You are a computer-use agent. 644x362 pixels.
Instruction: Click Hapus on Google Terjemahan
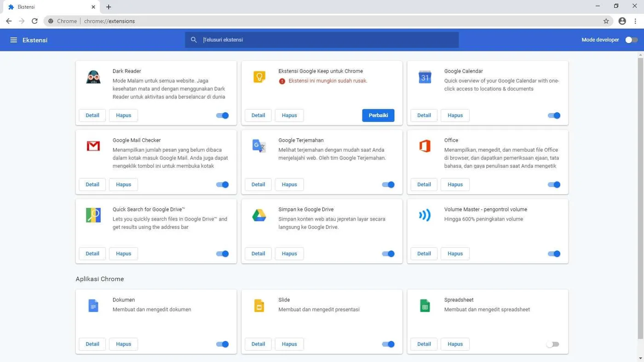[x=289, y=185]
